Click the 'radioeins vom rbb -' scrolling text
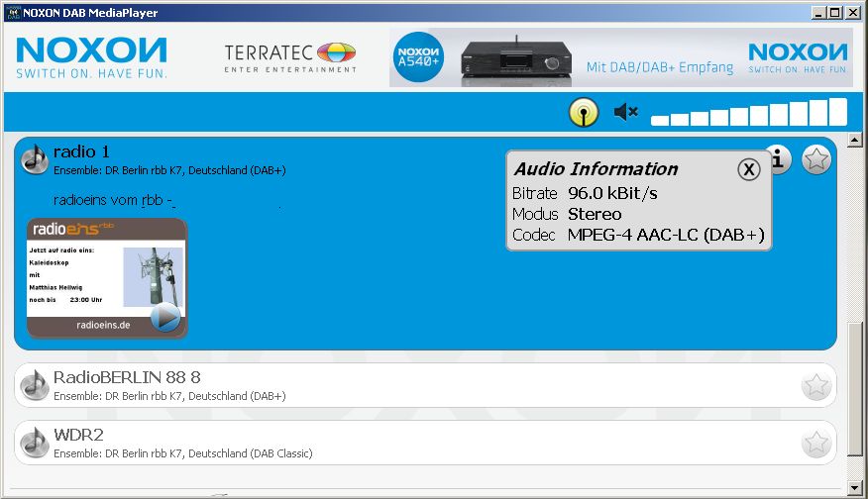 [x=114, y=200]
